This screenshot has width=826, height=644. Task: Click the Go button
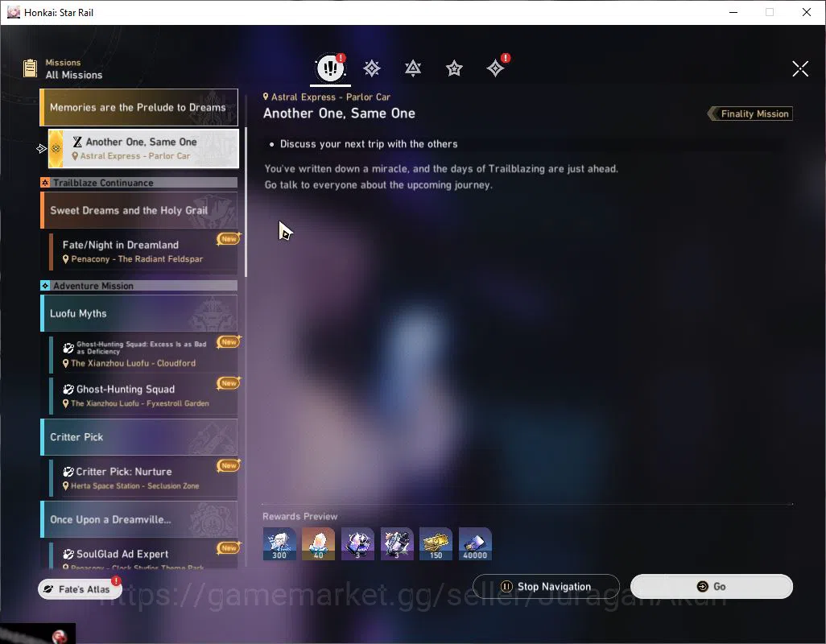point(712,587)
